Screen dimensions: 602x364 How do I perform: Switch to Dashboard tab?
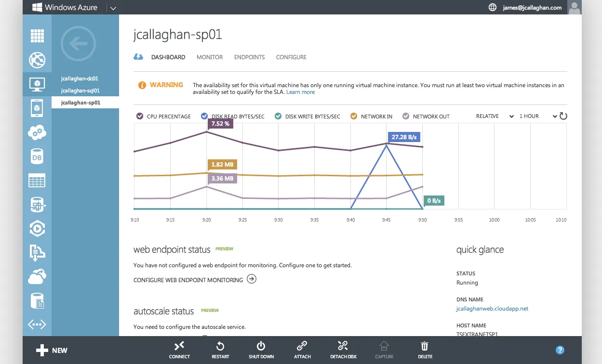[x=168, y=57]
